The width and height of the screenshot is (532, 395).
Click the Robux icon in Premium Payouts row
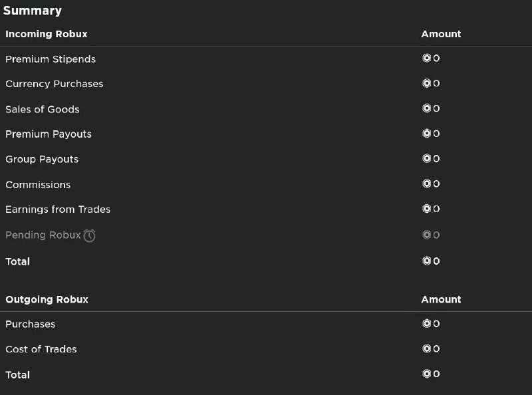pyautogui.click(x=426, y=134)
